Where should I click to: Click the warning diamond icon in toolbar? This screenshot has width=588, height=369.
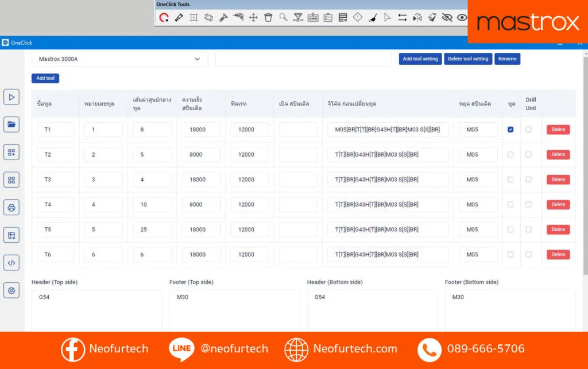[358, 17]
